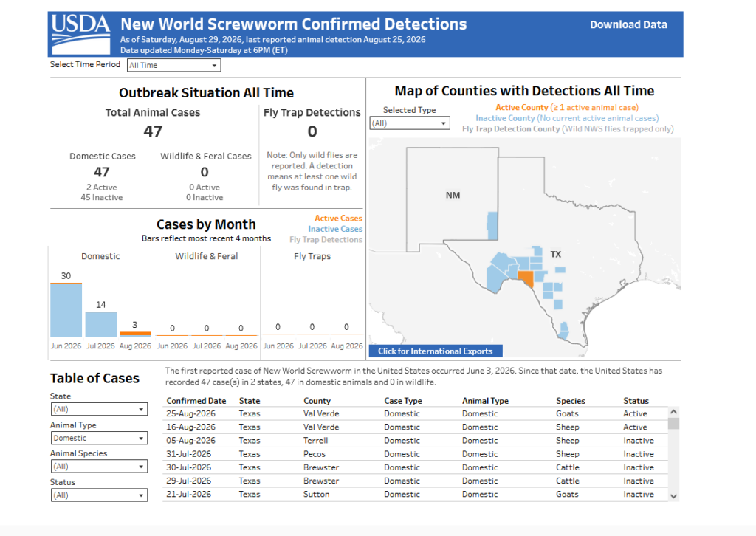Select the 25-Aug-2026 Val Verde row
The image size is (756, 536).
click(415, 413)
